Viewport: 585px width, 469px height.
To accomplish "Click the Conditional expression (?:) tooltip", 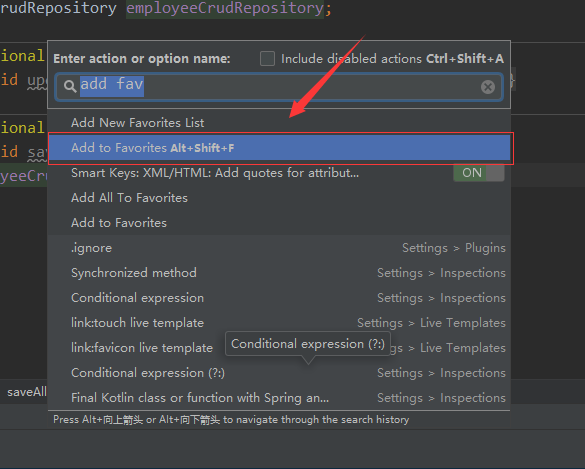I will (x=308, y=344).
